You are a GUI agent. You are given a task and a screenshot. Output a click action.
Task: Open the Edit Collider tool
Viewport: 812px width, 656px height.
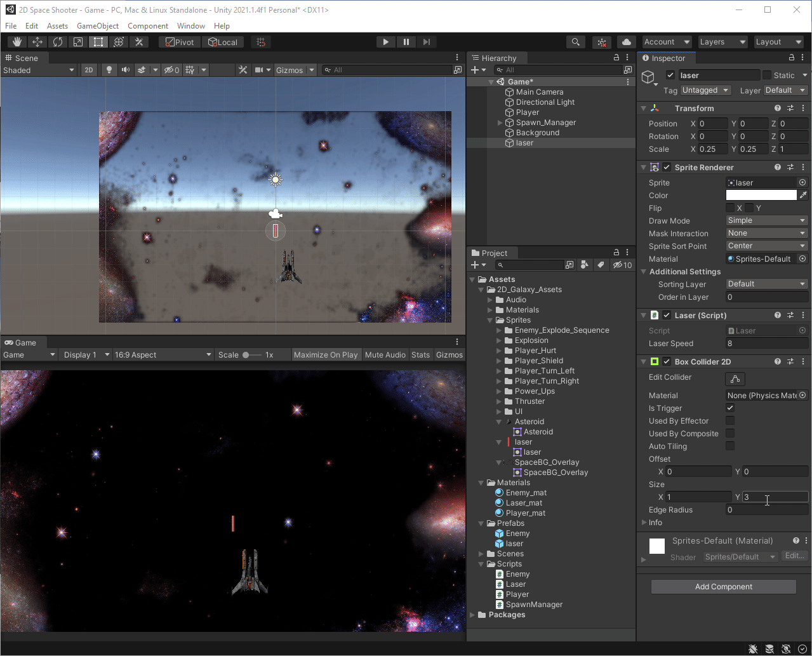tap(735, 379)
